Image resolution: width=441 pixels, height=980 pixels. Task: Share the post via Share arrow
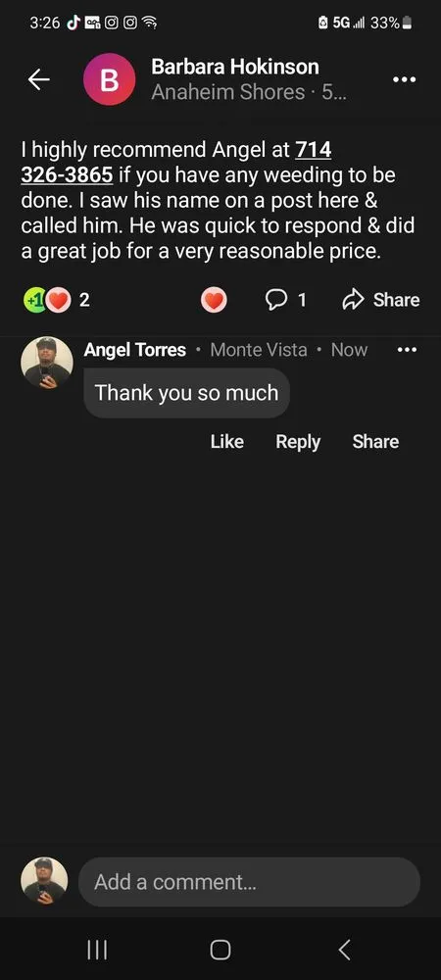click(x=380, y=300)
